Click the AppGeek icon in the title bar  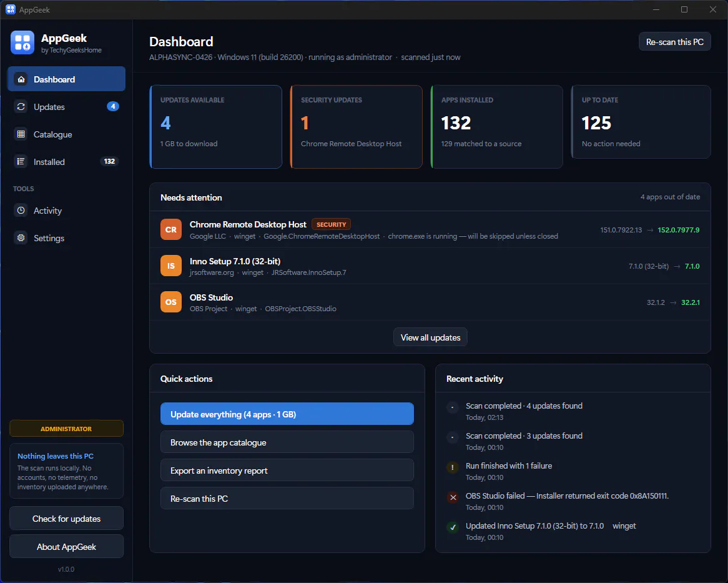[x=10, y=9]
